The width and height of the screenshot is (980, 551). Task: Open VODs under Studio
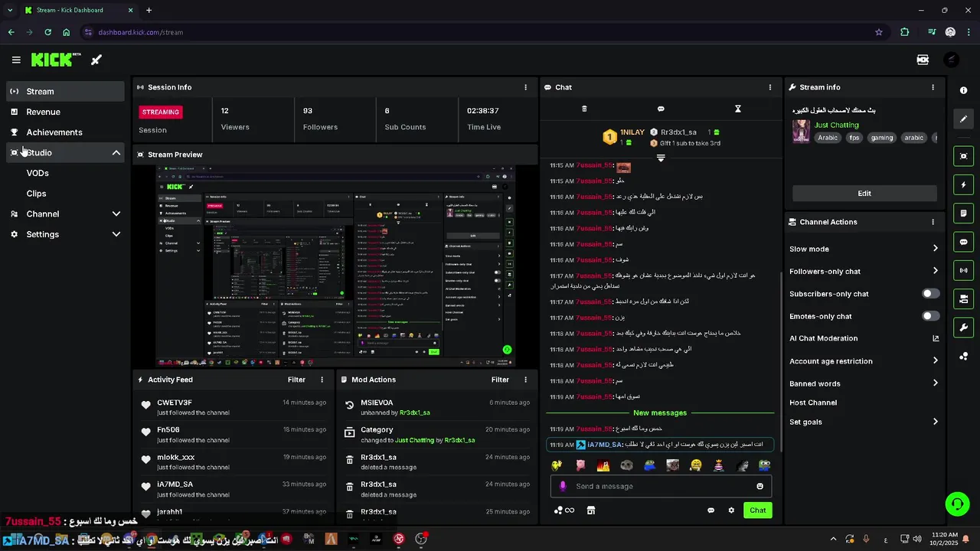[x=38, y=173]
